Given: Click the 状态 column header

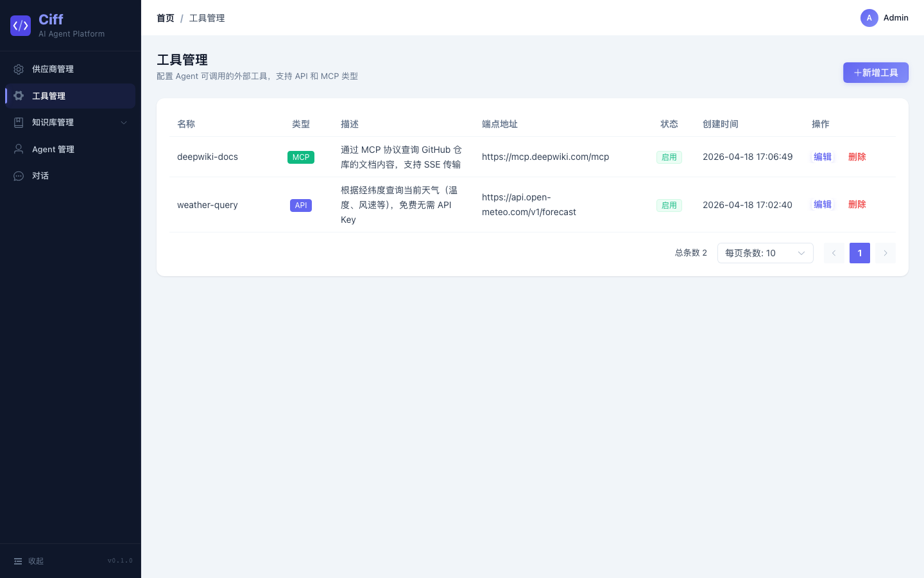Looking at the screenshot, I should tap(669, 124).
